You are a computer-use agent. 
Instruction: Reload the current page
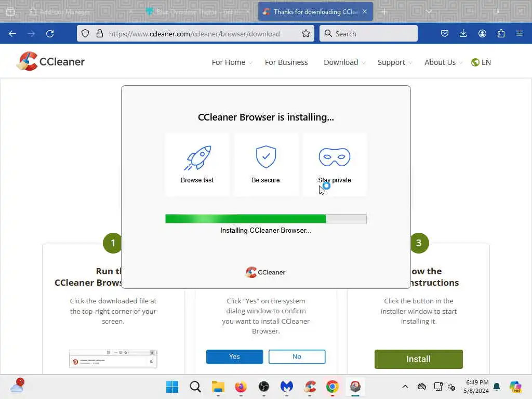tap(50, 34)
